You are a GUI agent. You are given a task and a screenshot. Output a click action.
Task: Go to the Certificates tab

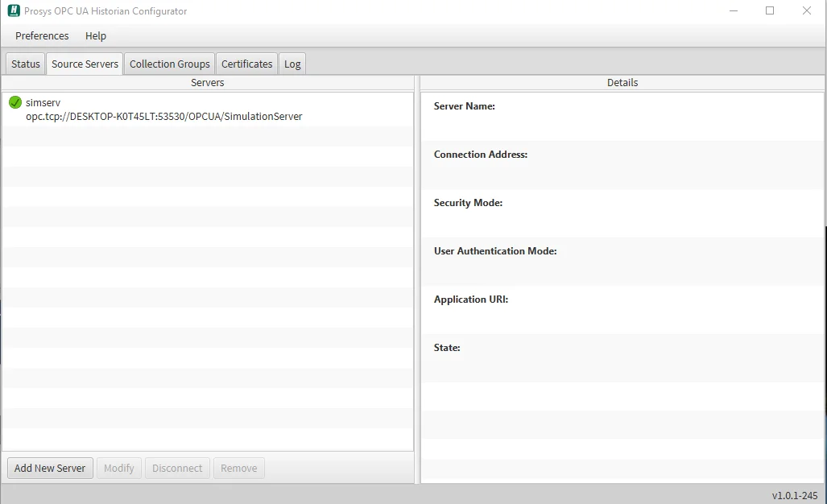(247, 64)
